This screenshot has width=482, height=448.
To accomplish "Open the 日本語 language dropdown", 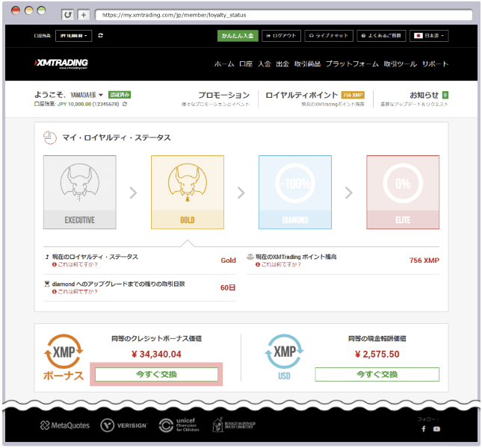I will tap(429, 36).
